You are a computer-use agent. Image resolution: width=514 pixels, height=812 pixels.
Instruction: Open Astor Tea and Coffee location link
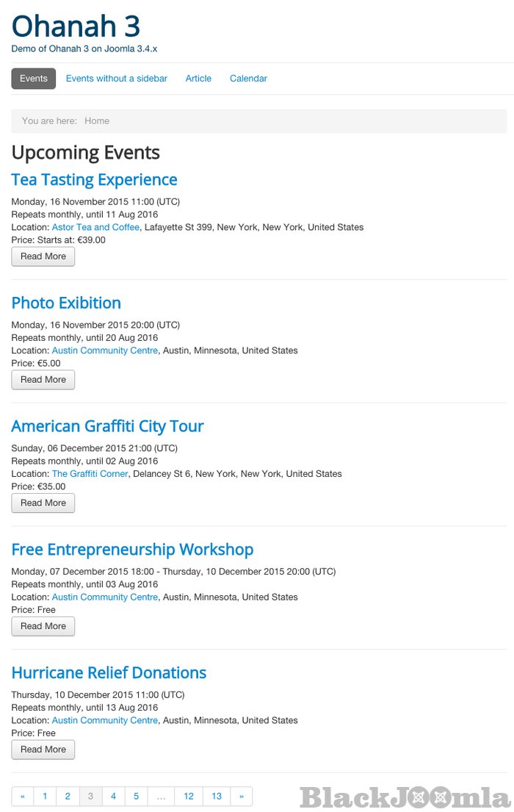95,228
